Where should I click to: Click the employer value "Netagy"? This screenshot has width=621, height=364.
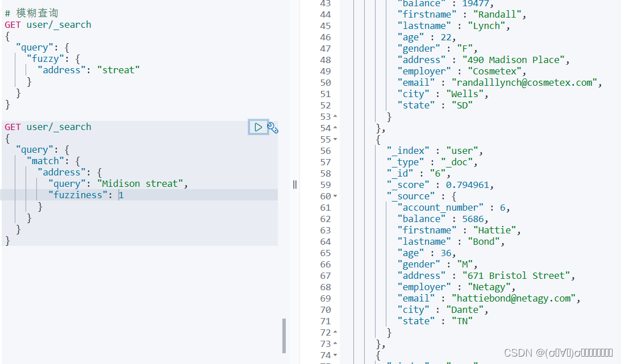point(489,287)
